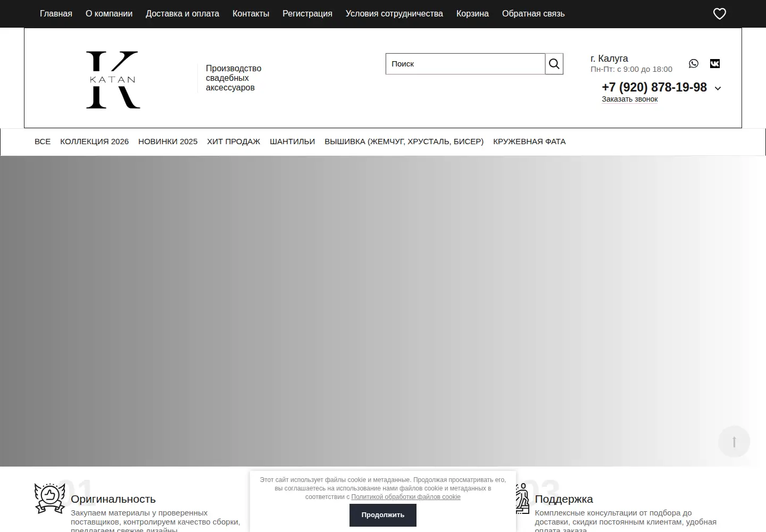The image size is (766, 532).
Task: Select КРУЖЕВНАЯ ФАТА category
Action: click(529, 142)
